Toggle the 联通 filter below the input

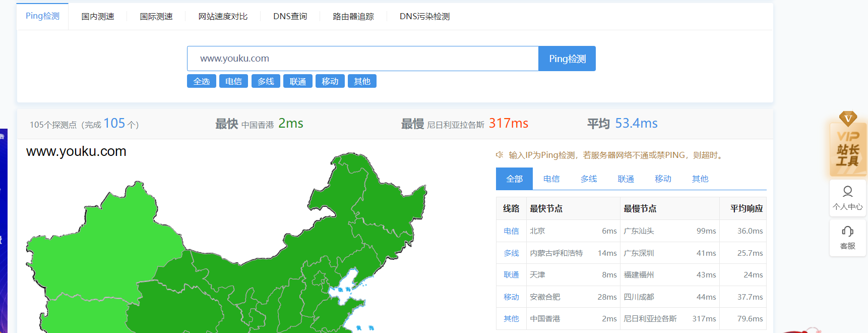pos(298,81)
